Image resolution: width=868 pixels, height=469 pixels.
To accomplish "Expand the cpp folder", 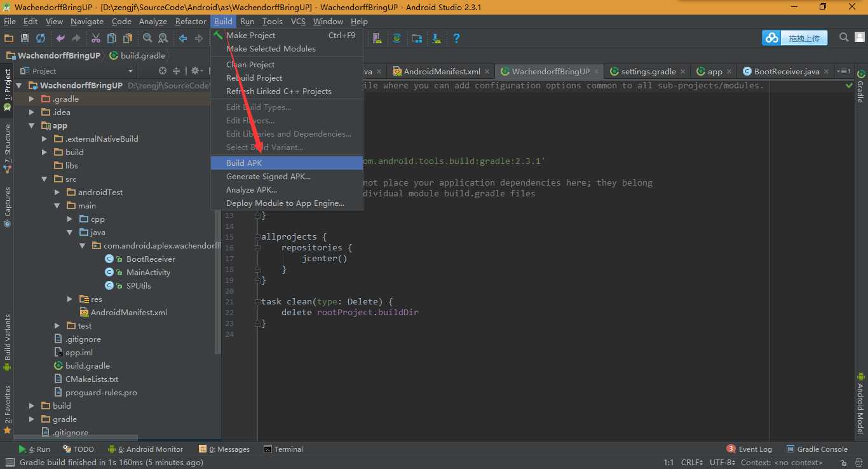I will [x=70, y=219].
